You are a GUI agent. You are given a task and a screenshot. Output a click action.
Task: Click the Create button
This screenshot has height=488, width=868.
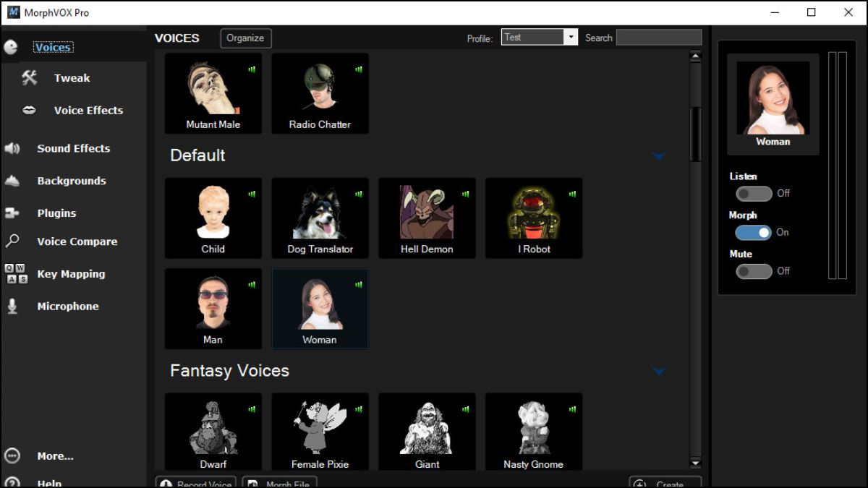pyautogui.click(x=665, y=482)
